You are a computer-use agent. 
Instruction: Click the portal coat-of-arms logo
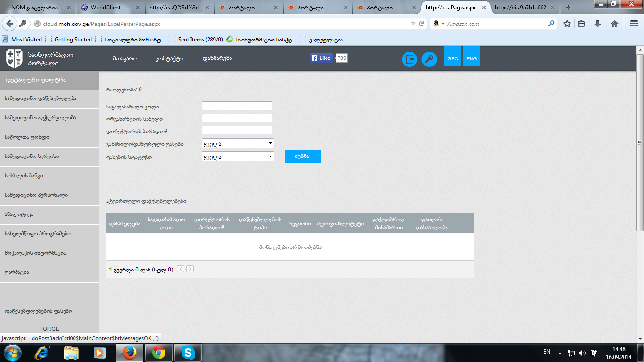pos(14,59)
